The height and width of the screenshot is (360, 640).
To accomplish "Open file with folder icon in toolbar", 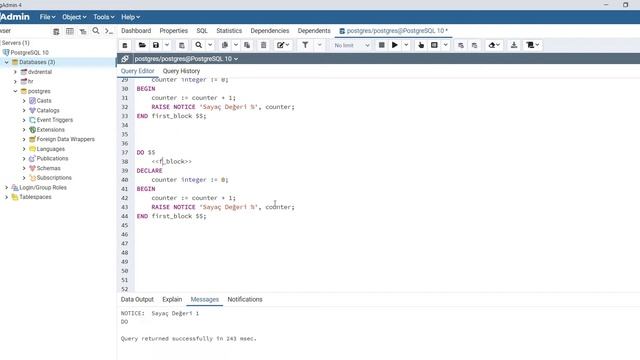I will [142, 45].
